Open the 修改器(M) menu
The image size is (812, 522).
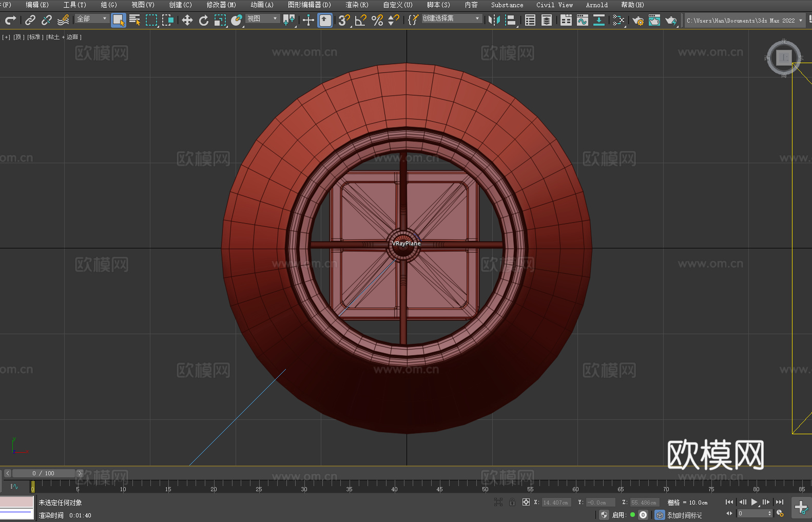221,5
